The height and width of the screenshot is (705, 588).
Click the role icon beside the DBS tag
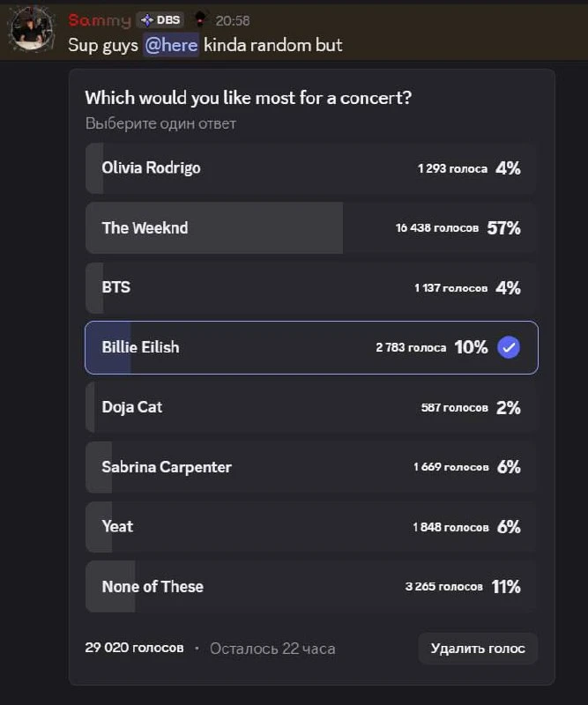tap(200, 19)
